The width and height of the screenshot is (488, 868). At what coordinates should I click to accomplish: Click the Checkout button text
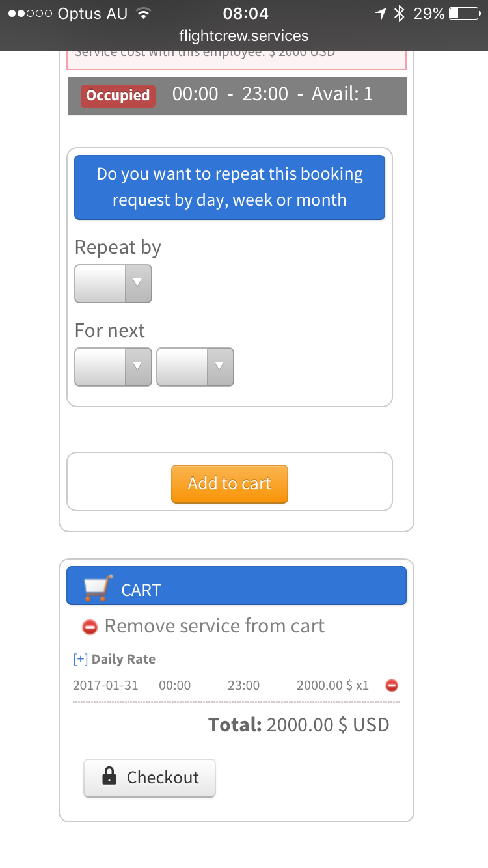[163, 778]
